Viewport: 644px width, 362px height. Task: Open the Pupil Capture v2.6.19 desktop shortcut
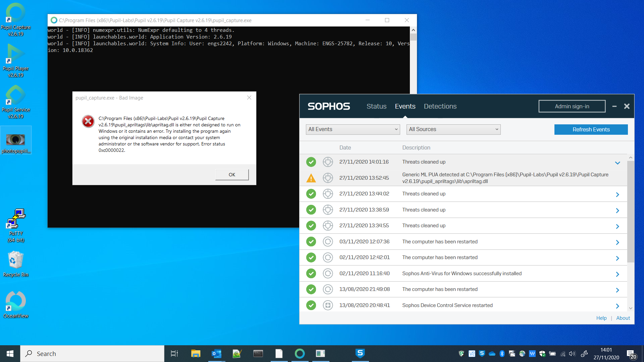pos(16,20)
